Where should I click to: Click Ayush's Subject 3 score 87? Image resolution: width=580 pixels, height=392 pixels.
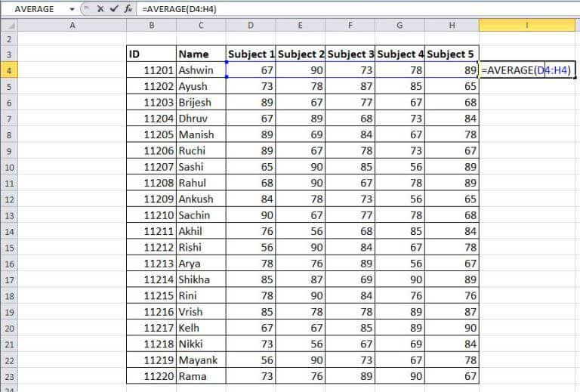coord(350,86)
